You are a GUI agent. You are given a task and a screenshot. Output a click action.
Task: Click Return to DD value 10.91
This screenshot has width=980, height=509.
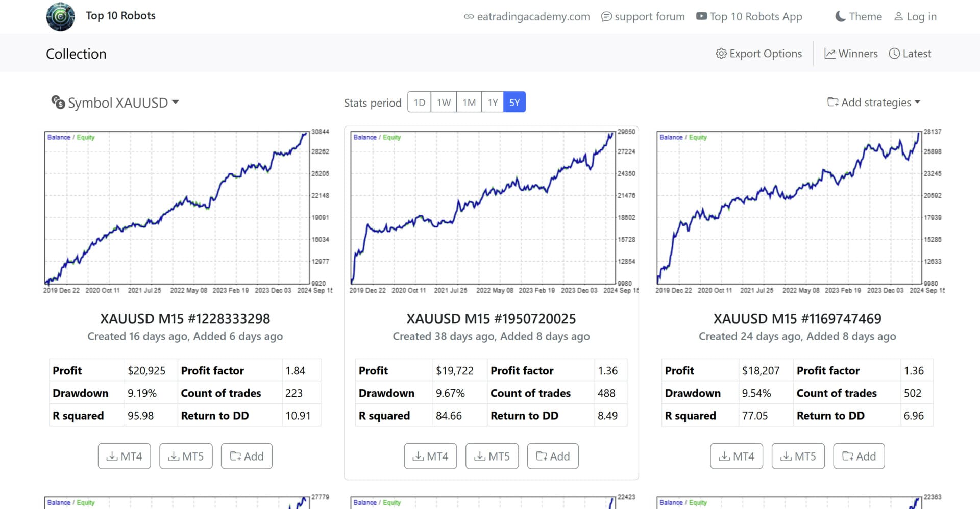point(298,416)
